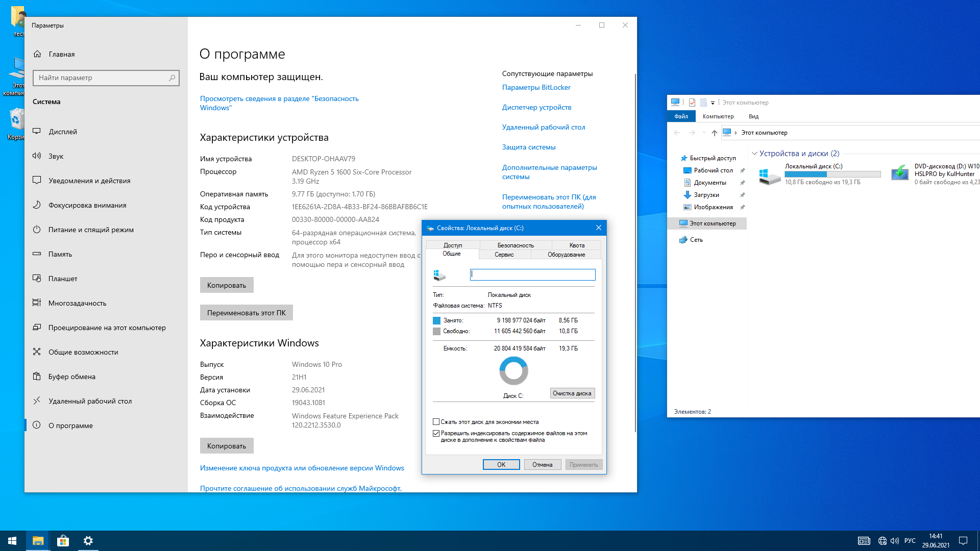Open Microsoft Store from the taskbar
The width and height of the screenshot is (980, 551).
[63, 541]
